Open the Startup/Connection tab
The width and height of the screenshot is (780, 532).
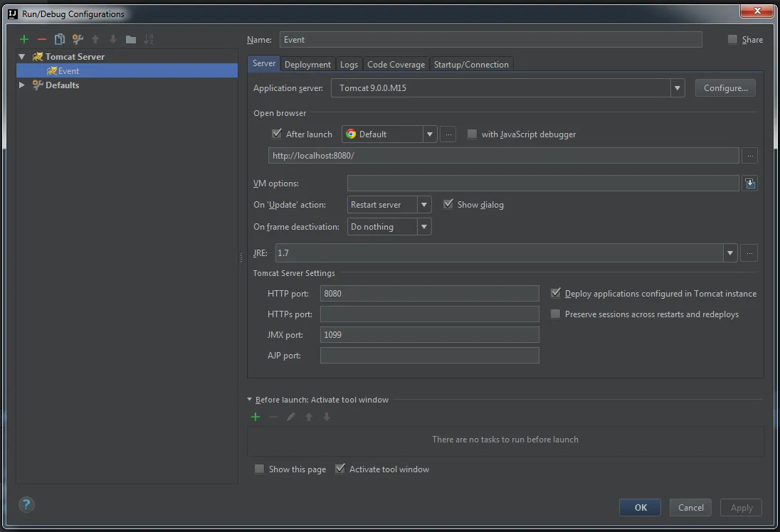(471, 64)
